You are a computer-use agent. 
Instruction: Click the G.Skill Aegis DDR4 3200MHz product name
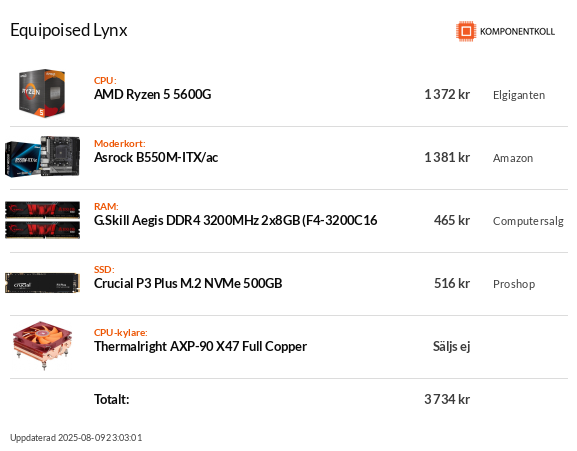(236, 220)
